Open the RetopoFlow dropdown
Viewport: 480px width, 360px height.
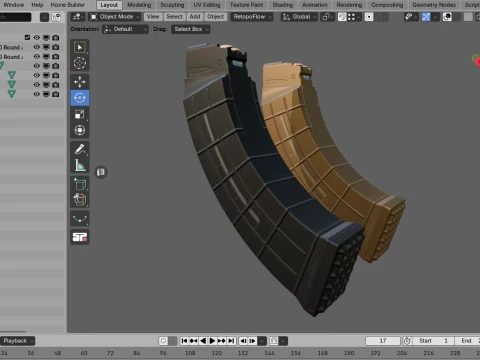pos(252,17)
